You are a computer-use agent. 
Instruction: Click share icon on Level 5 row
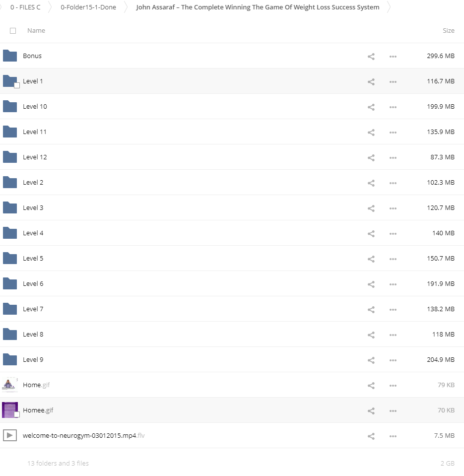(x=371, y=259)
